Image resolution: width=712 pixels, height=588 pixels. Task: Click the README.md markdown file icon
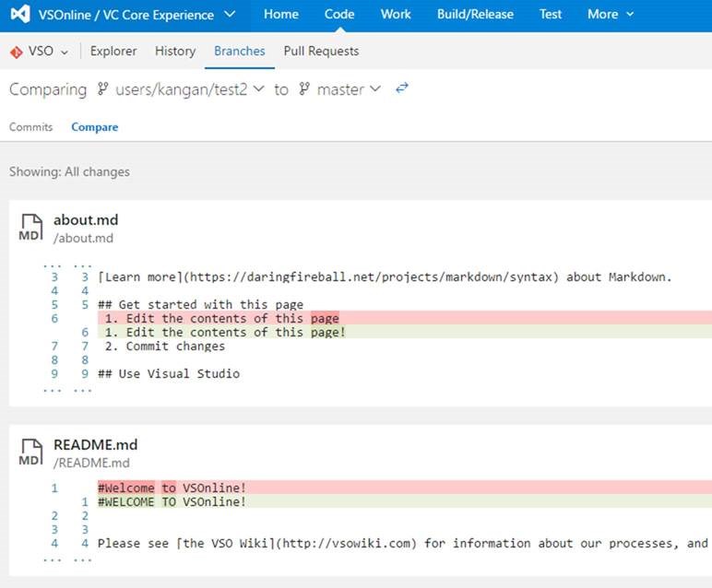click(x=30, y=452)
